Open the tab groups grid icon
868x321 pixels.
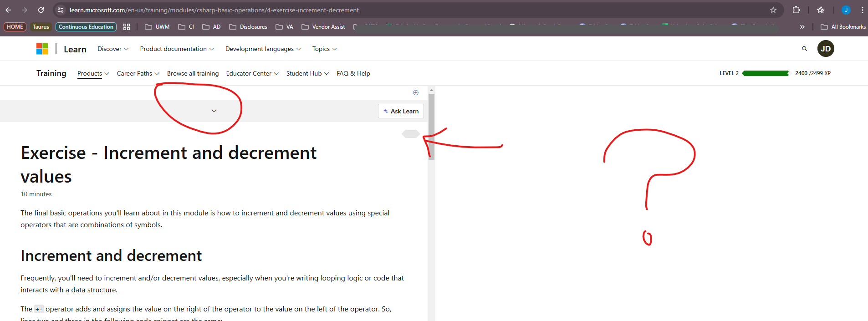pyautogui.click(x=127, y=27)
